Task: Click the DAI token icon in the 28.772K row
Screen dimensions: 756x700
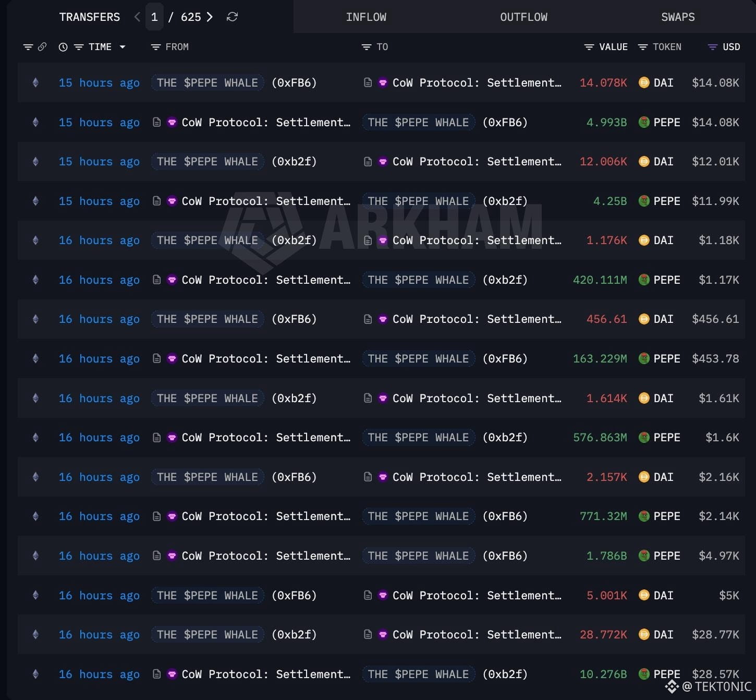Action: 644,634
